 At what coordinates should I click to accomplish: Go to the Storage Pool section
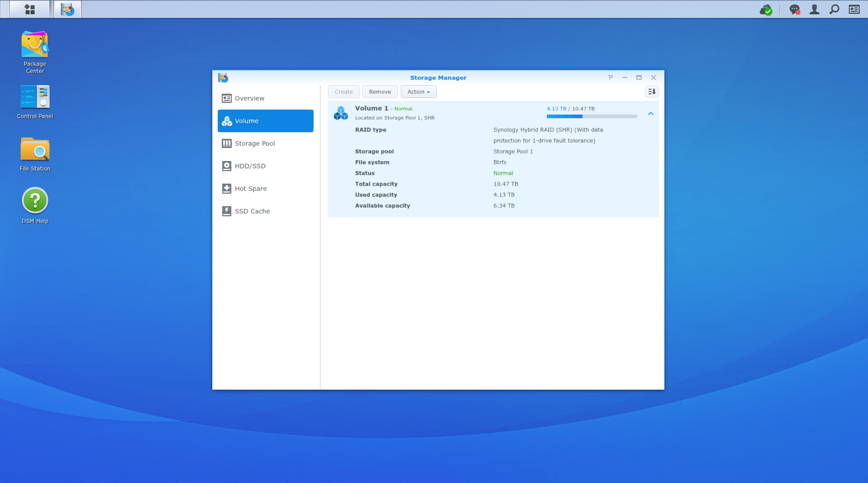point(265,144)
